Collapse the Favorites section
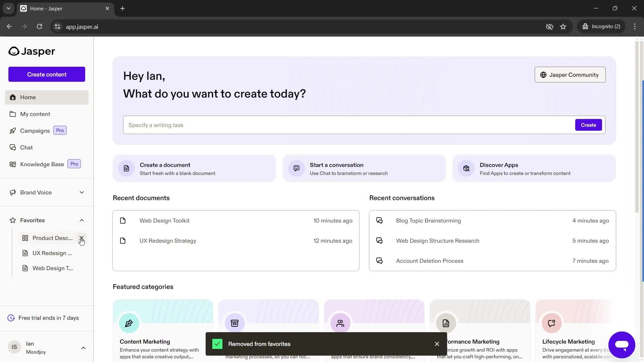This screenshot has height=362, width=644. pos(82,220)
